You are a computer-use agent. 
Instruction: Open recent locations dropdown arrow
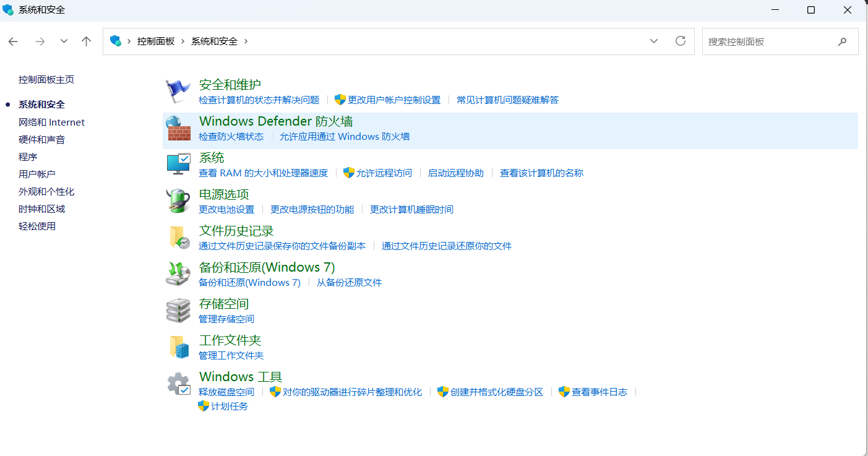64,41
